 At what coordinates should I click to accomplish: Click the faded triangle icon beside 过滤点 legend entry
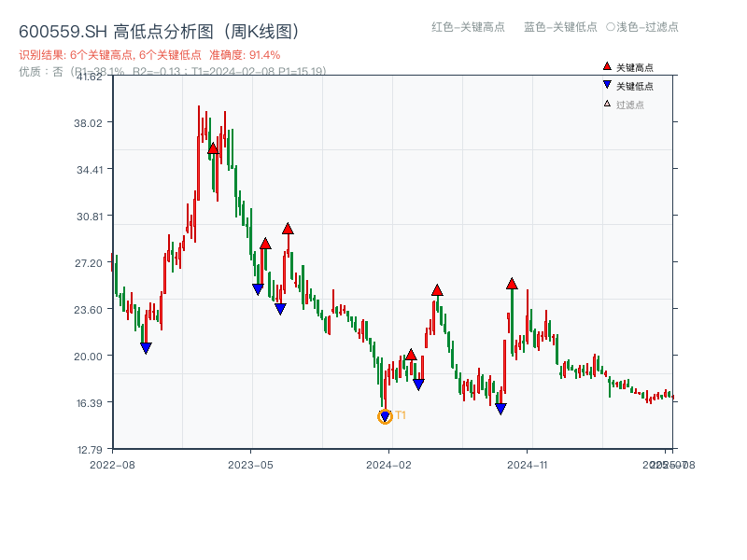(x=607, y=104)
